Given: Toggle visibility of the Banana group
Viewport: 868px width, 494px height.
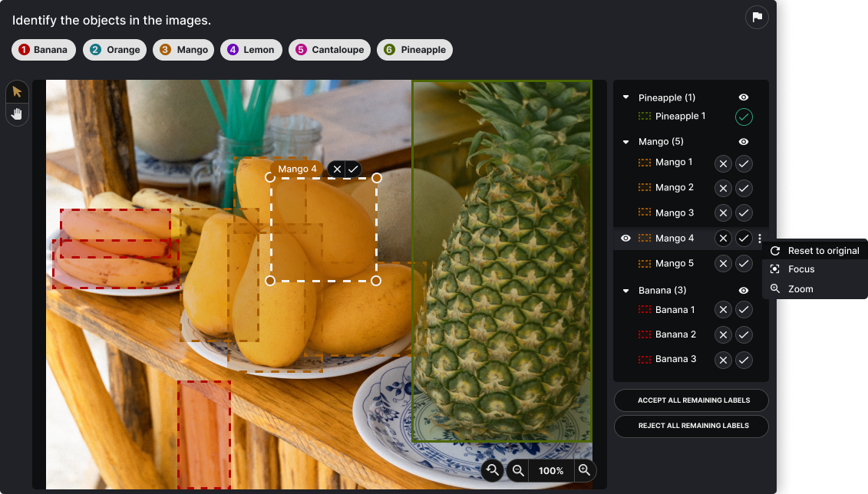Looking at the screenshot, I should coord(744,291).
